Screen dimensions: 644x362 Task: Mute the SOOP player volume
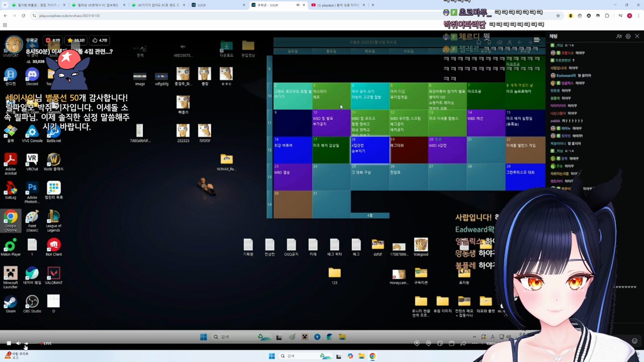18,343
